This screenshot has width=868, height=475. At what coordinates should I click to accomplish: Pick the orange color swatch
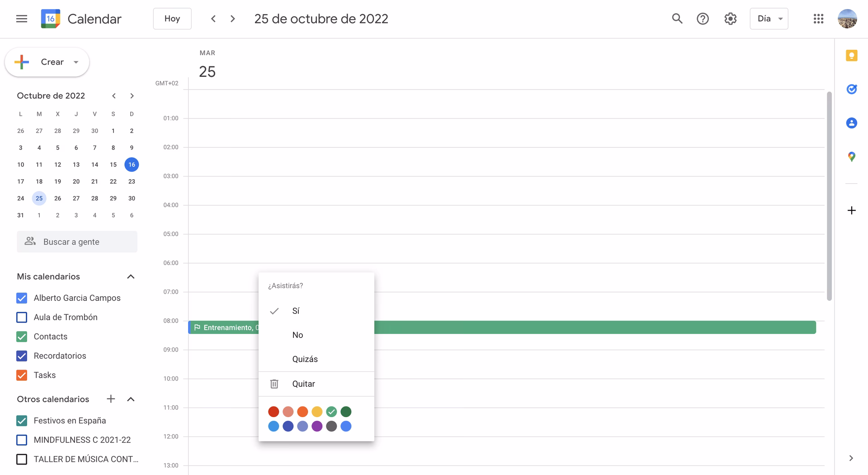302,412
